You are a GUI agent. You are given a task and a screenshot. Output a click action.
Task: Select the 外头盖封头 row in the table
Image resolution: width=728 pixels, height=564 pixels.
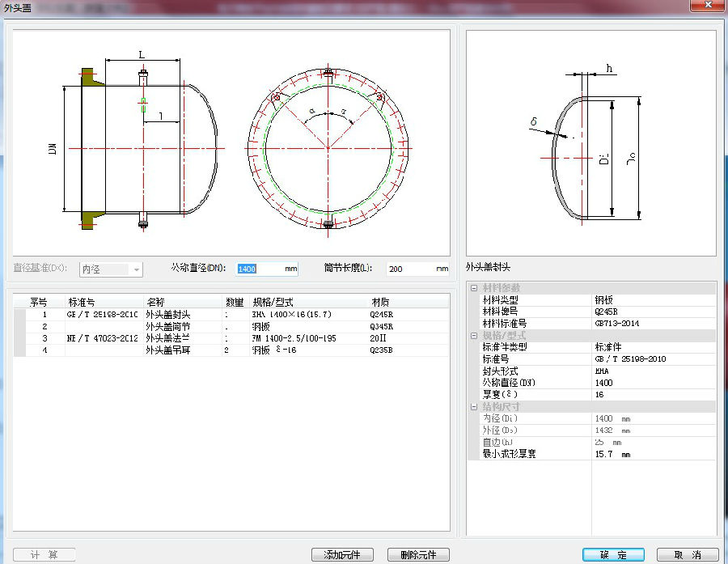point(231,315)
